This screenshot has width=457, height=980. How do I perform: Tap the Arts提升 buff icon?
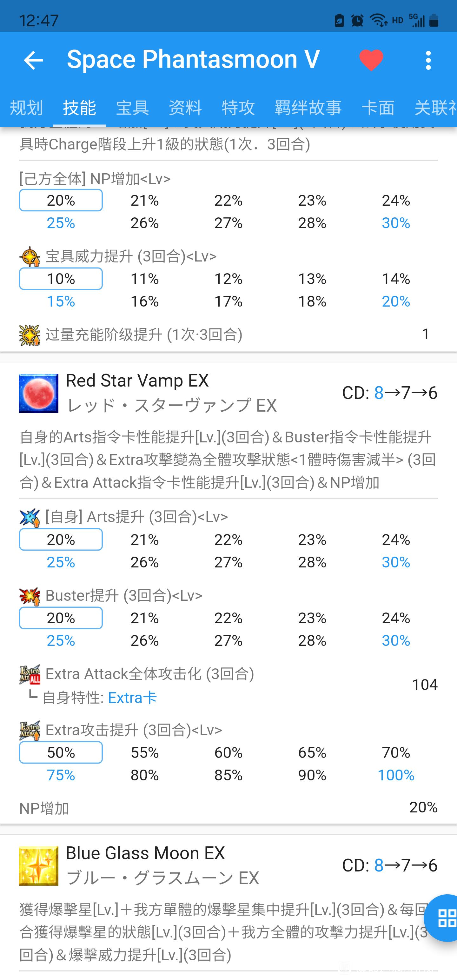(x=30, y=517)
